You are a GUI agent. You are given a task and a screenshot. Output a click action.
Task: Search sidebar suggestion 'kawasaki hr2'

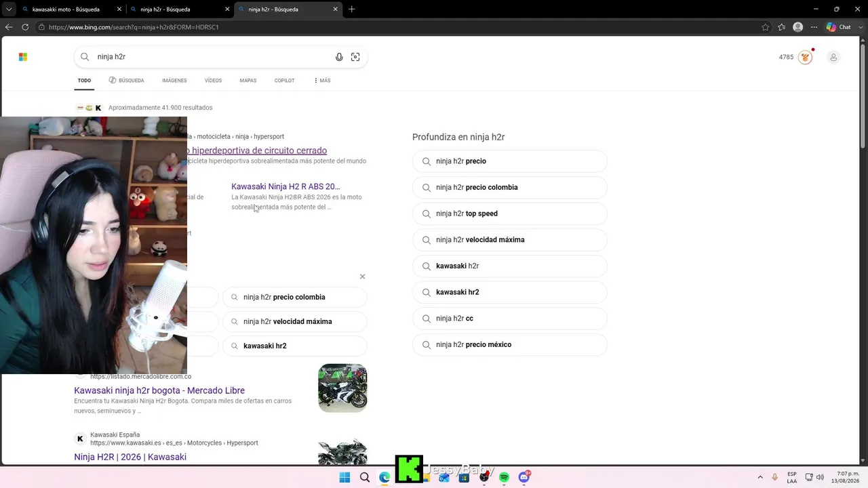pyautogui.click(x=510, y=292)
